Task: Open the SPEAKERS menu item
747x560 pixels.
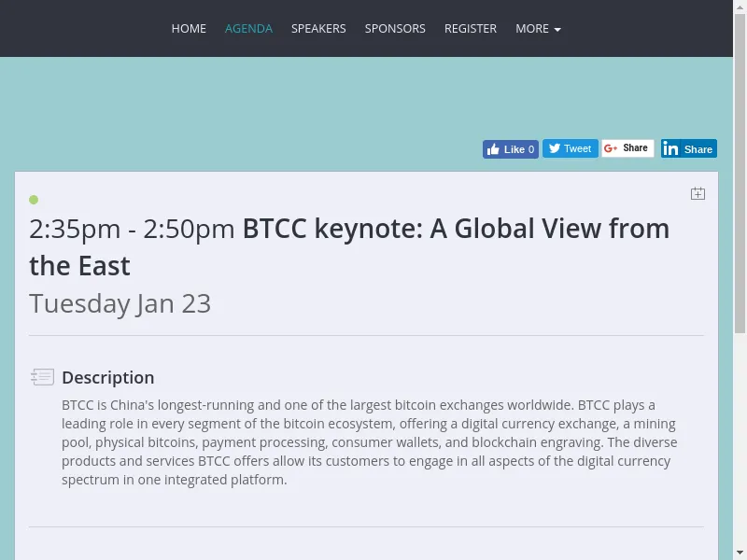Action: click(x=318, y=29)
